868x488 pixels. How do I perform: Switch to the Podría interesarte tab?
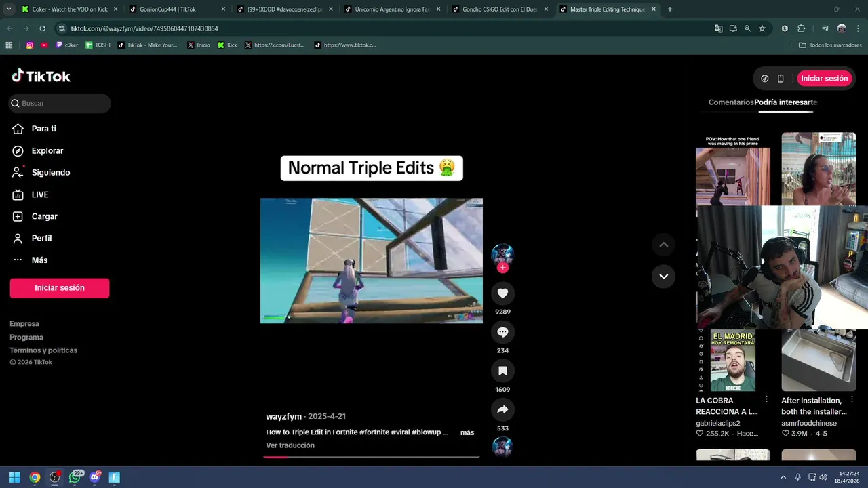[786, 102]
